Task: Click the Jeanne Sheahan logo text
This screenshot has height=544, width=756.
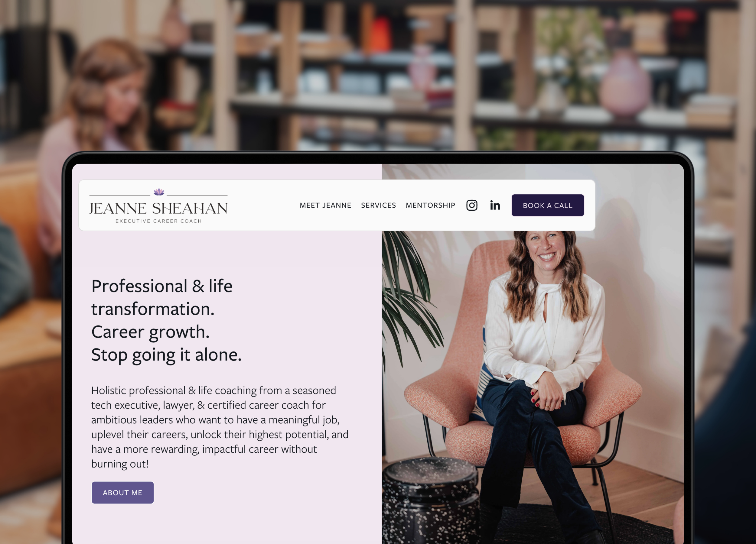Action: (x=159, y=209)
